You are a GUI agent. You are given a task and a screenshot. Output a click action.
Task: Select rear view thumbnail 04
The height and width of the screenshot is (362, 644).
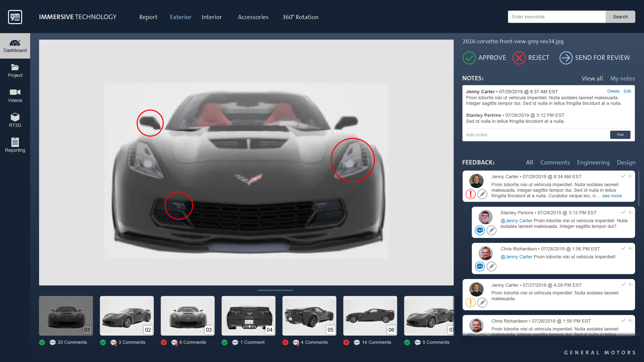248,315
